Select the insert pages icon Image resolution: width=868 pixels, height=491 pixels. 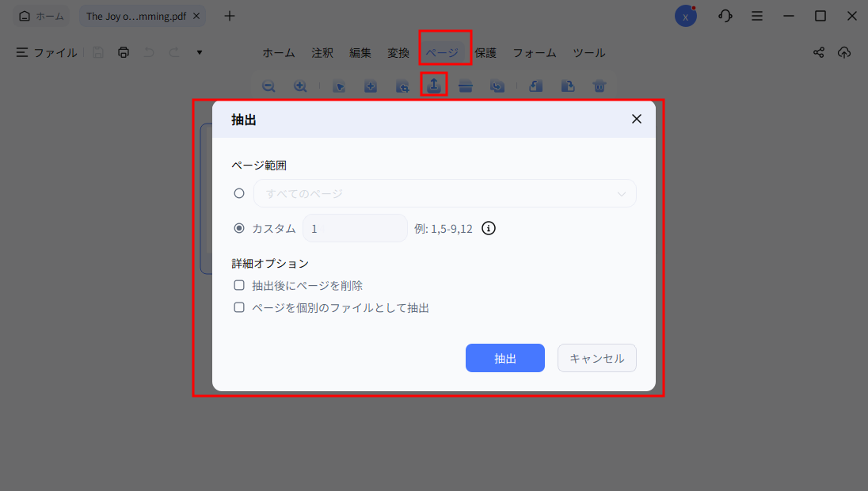(x=370, y=86)
